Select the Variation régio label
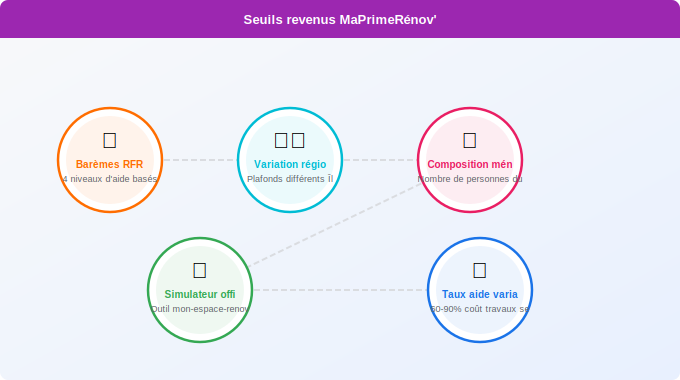This screenshot has height=380, width=680. tap(290, 164)
